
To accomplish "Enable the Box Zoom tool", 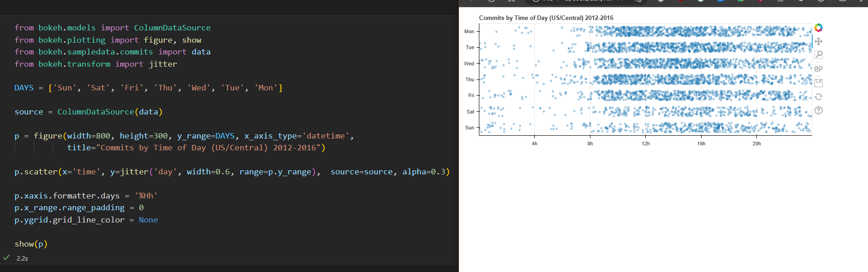I will [x=818, y=55].
